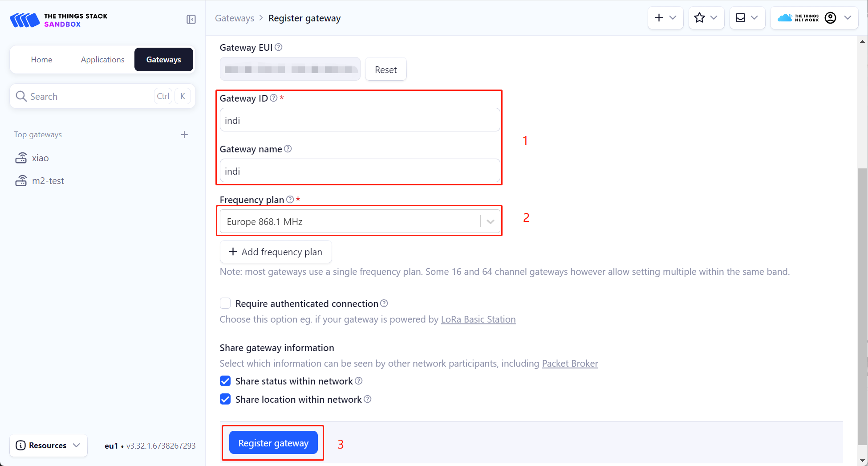Click the plus icon beside Top gateways
This screenshot has width=868, height=466.
coord(184,135)
